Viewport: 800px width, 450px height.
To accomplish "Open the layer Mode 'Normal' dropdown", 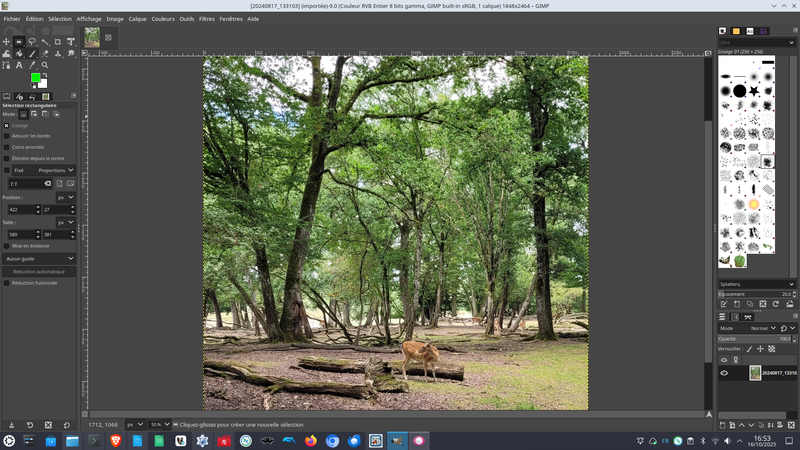I will 762,328.
